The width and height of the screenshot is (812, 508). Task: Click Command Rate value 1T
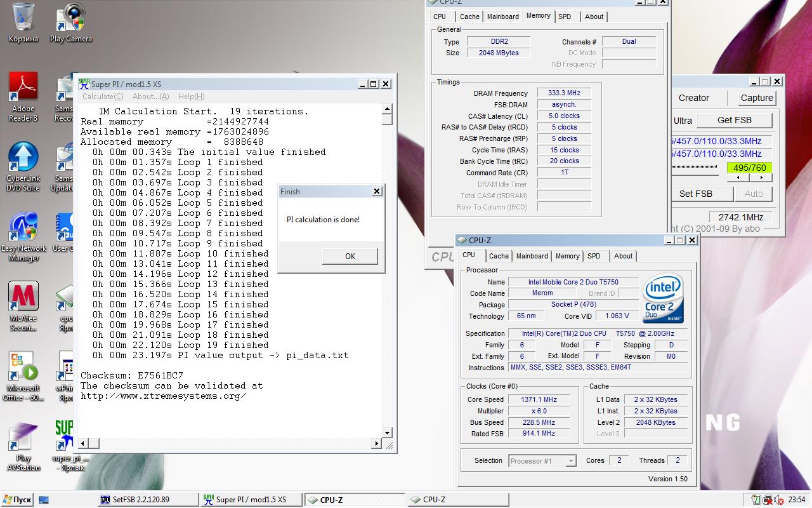click(x=564, y=173)
